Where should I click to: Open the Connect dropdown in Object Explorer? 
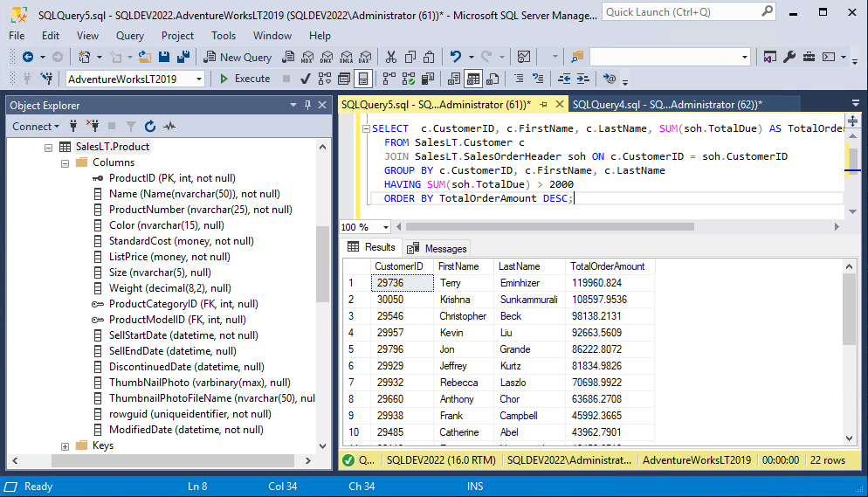tap(36, 127)
